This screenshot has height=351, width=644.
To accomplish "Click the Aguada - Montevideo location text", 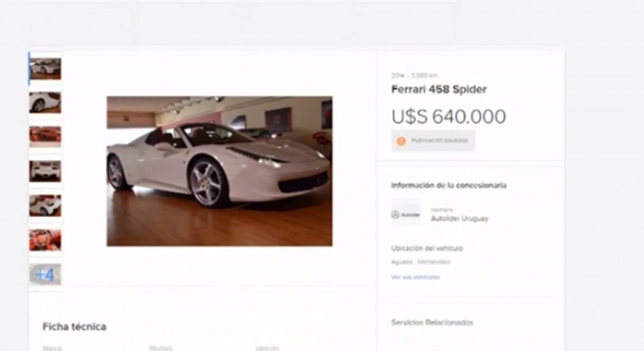I will [421, 261].
